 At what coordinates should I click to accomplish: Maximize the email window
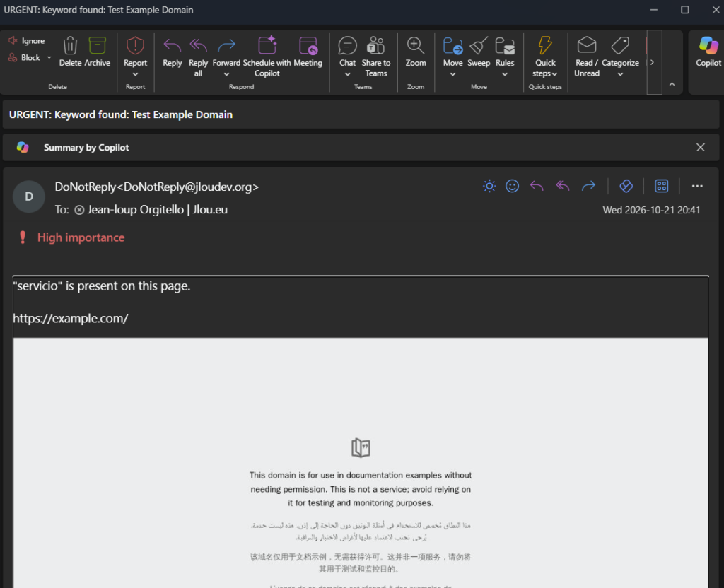click(x=684, y=10)
